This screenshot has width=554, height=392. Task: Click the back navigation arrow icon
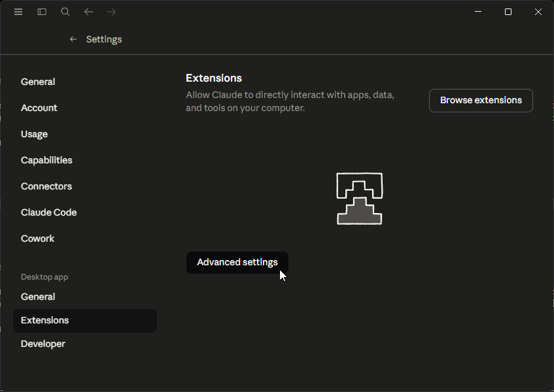pos(88,11)
